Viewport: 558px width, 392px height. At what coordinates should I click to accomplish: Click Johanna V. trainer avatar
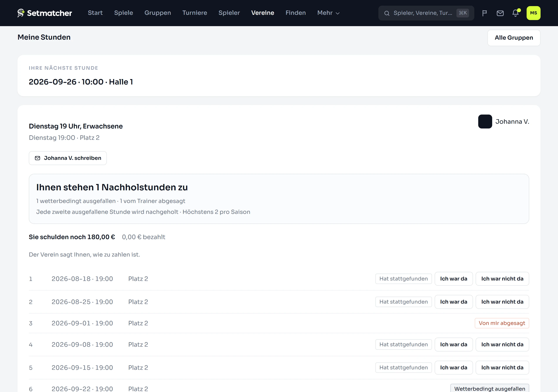pos(485,122)
